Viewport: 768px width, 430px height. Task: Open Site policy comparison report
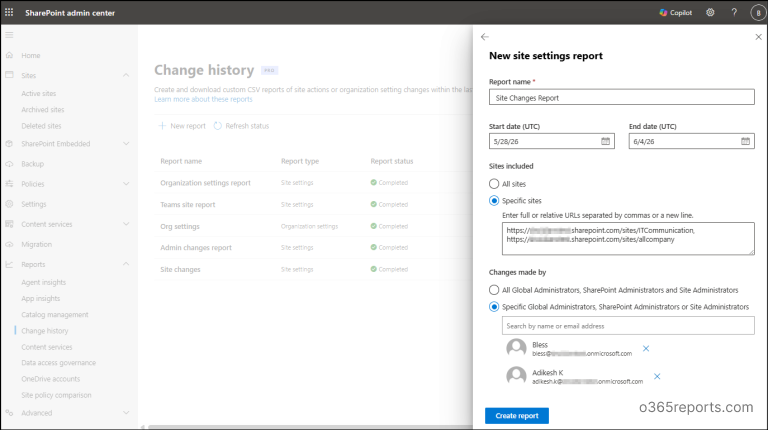(x=56, y=395)
